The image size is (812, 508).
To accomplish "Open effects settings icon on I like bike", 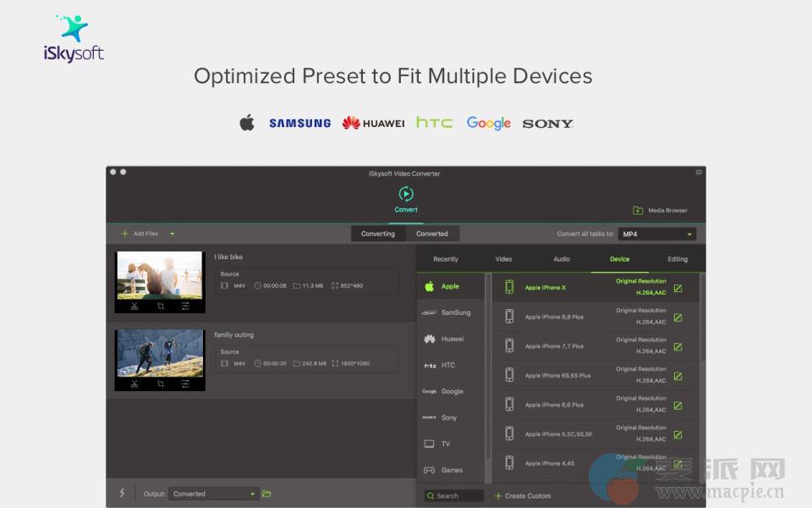I will pos(185,306).
